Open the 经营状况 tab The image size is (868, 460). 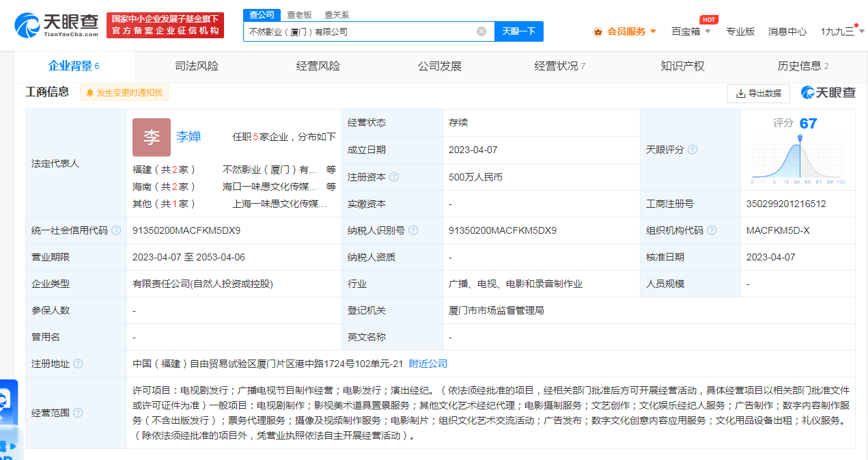(560, 66)
